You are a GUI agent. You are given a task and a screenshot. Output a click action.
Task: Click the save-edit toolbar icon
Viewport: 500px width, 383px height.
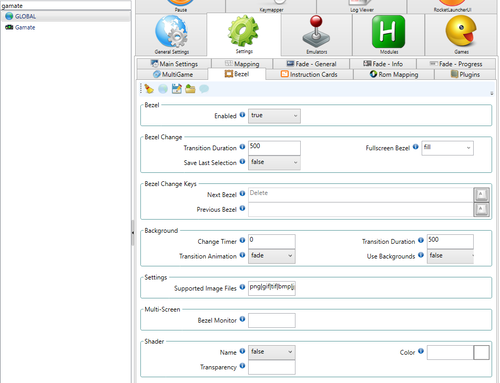click(176, 89)
